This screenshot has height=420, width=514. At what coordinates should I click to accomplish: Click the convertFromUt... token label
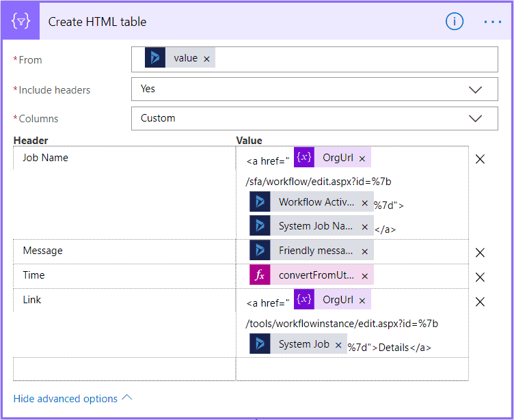316,275
